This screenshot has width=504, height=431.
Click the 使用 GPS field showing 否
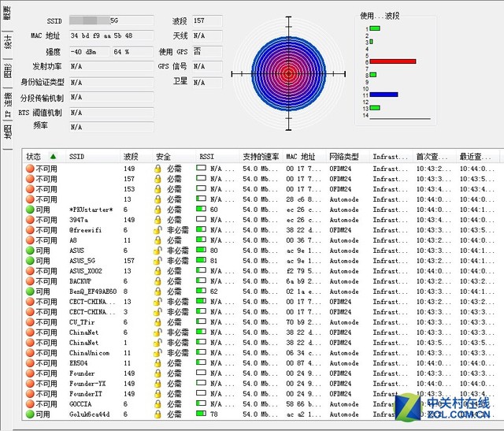[207, 51]
